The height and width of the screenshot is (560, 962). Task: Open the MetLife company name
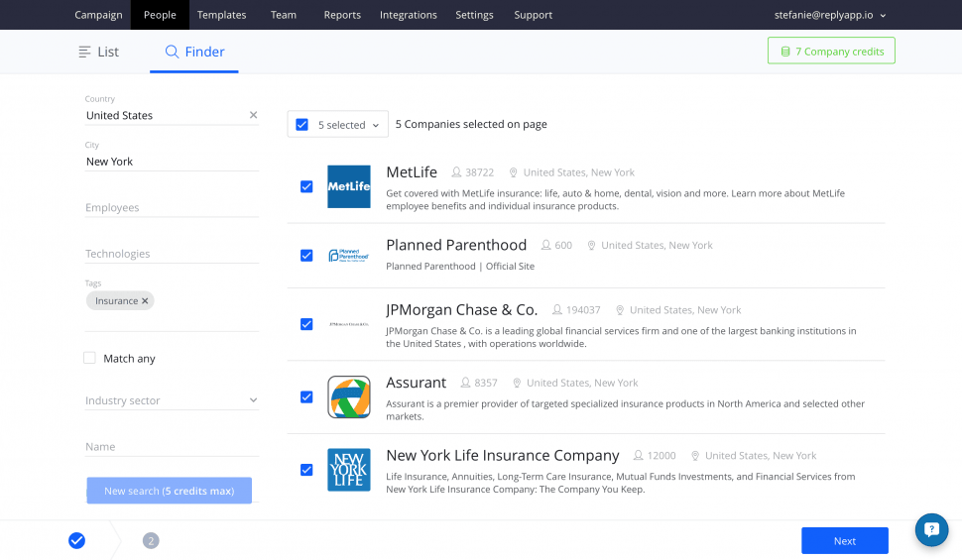(412, 172)
